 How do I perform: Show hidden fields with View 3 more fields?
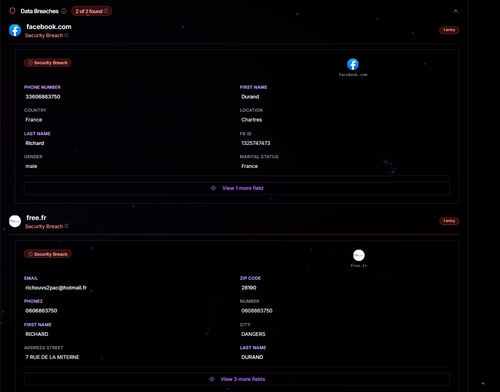click(x=237, y=379)
